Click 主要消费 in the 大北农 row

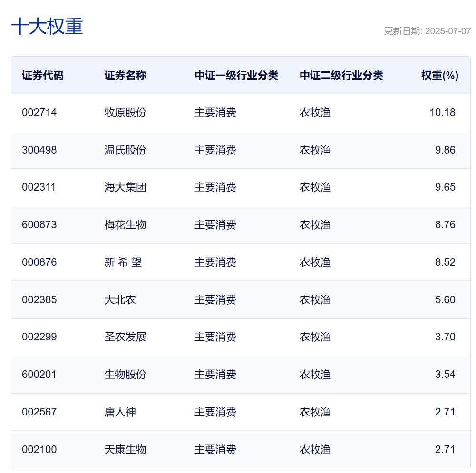(x=215, y=300)
